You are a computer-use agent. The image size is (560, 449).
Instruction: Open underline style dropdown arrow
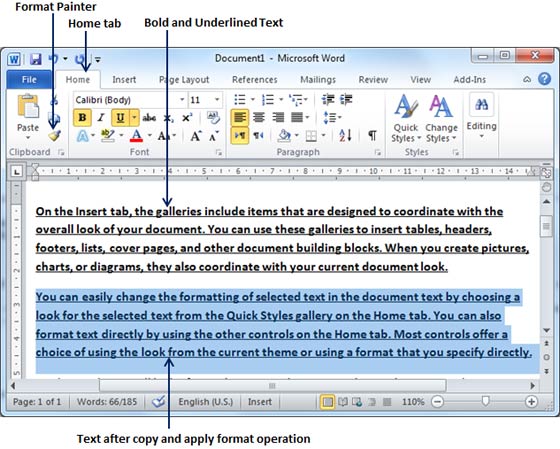point(134,118)
